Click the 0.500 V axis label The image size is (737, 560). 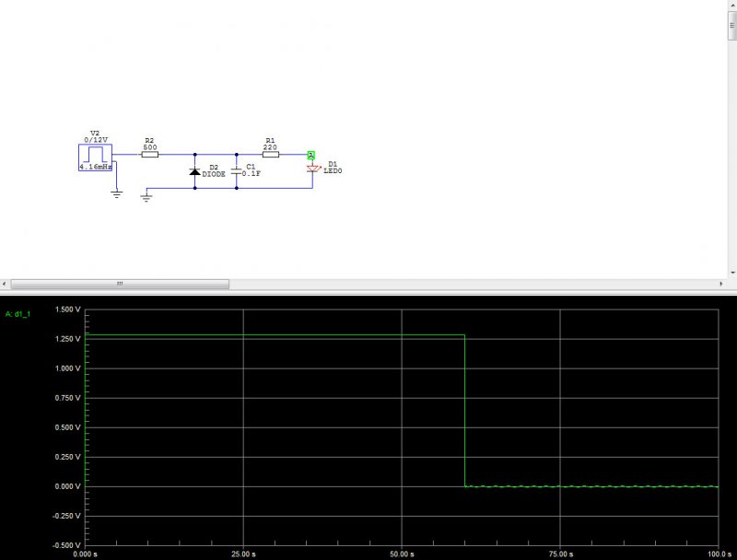[67, 427]
